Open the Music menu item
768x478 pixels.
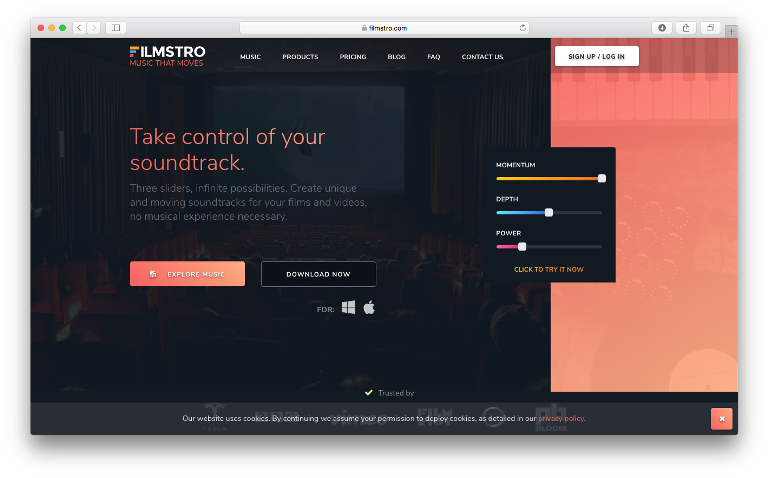[x=250, y=57]
